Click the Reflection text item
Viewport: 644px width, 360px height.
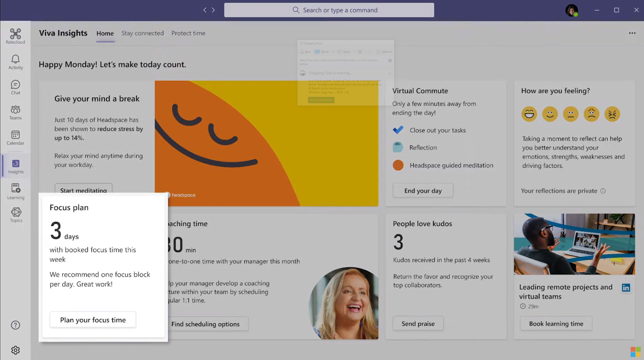coord(423,147)
